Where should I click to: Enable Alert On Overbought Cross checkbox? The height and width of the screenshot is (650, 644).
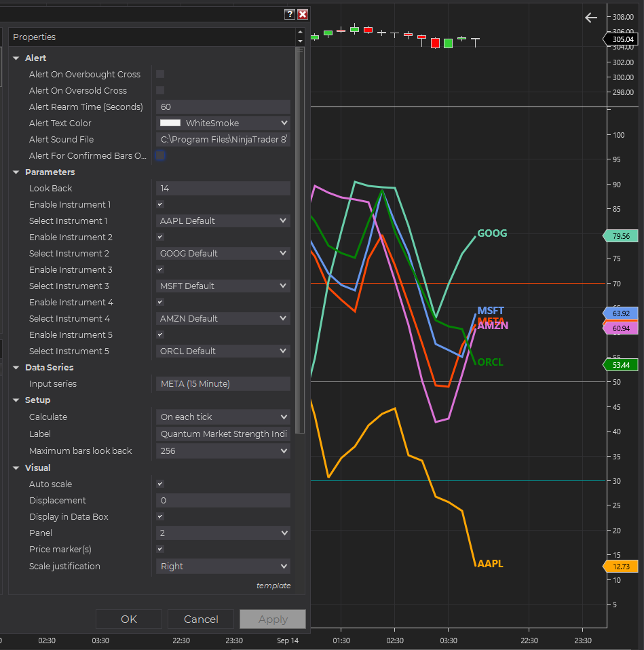(x=160, y=74)
